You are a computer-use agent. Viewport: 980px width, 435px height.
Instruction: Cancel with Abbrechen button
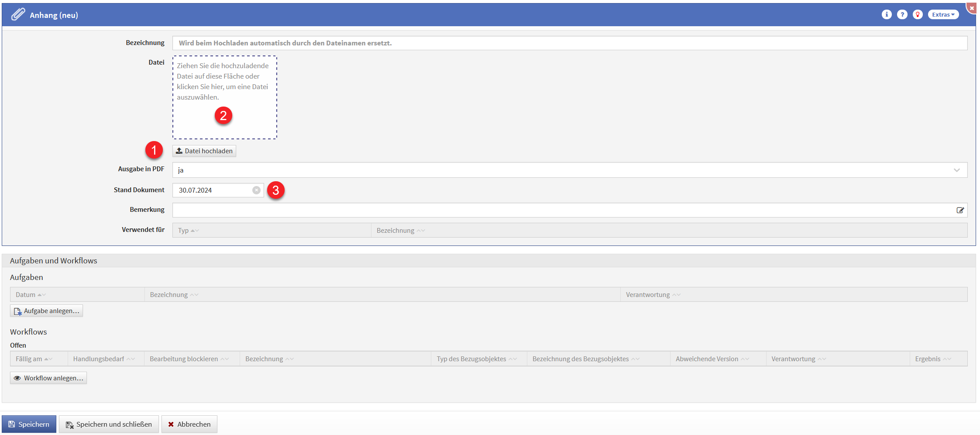189,424
